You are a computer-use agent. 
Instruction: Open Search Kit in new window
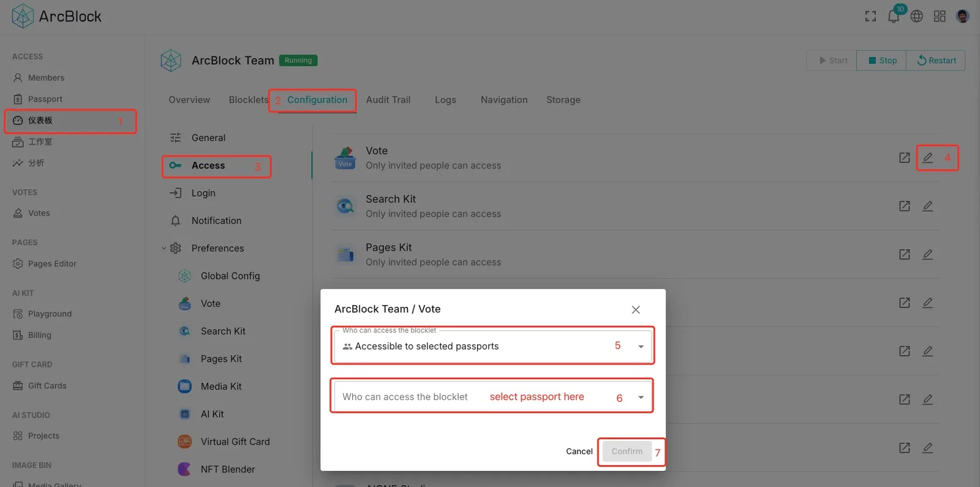[905, 206]
